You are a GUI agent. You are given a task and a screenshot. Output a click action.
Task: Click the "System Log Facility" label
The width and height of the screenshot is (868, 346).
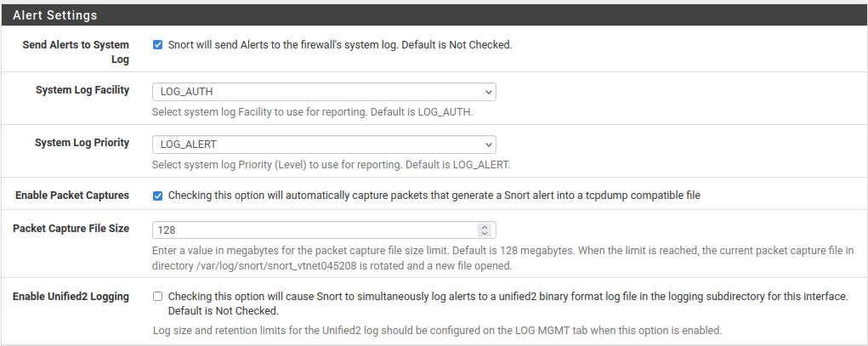click(82, 89)
